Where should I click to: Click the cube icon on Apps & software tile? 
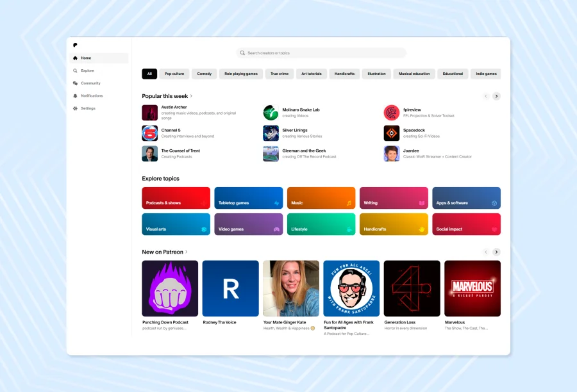click(x=494, y=203)
